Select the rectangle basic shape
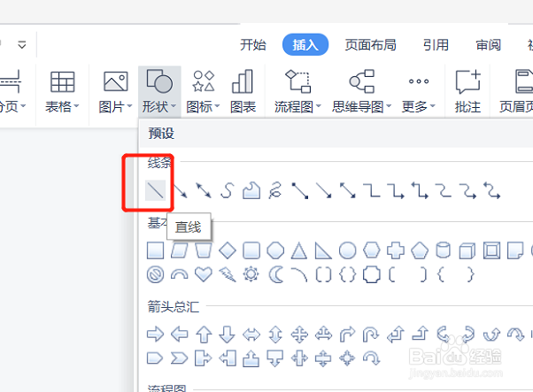The width and height of the screenshot is (533, 392). pyautogui.click(x=155, y=250)
